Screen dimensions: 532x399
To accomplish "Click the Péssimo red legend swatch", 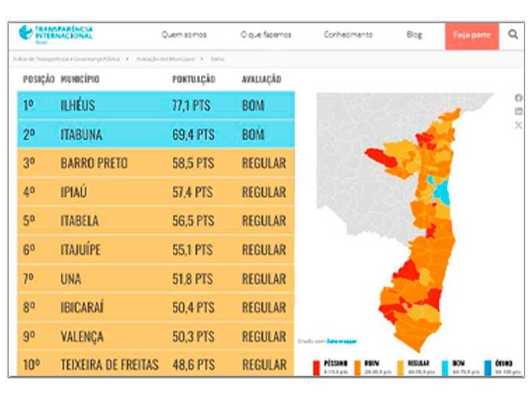I will (x=317, y=367).
